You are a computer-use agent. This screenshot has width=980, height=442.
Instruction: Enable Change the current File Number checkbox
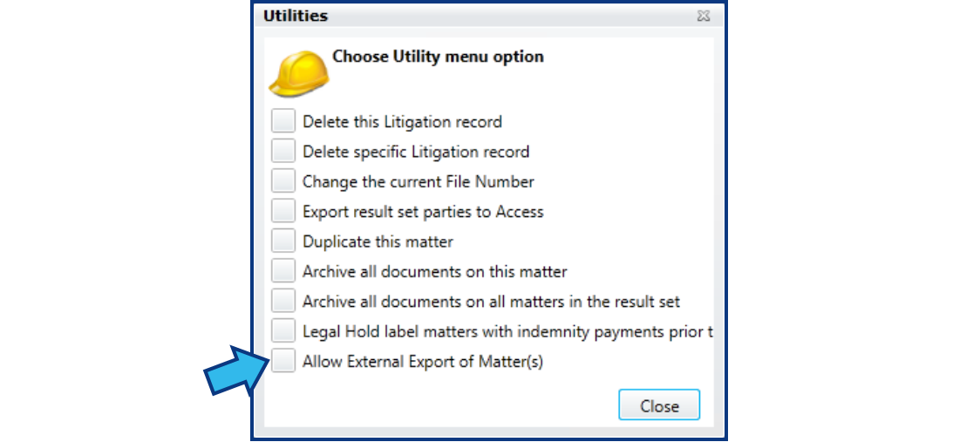tap(283, 180)
